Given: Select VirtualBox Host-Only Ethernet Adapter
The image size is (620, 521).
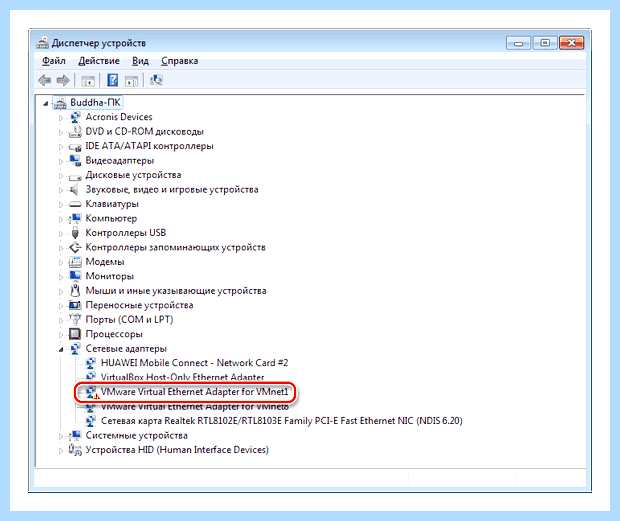Looking at the screenshot, I should 182,377.
